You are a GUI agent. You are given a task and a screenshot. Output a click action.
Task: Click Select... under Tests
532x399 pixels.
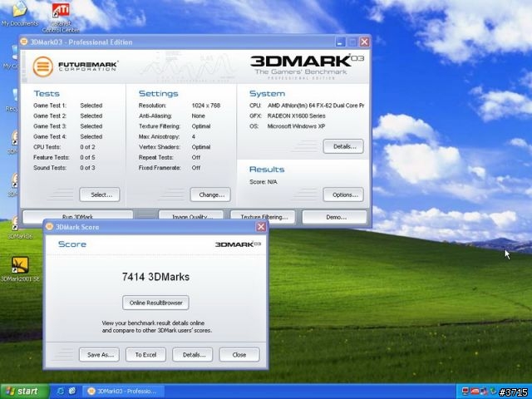[x=100, y=195]
